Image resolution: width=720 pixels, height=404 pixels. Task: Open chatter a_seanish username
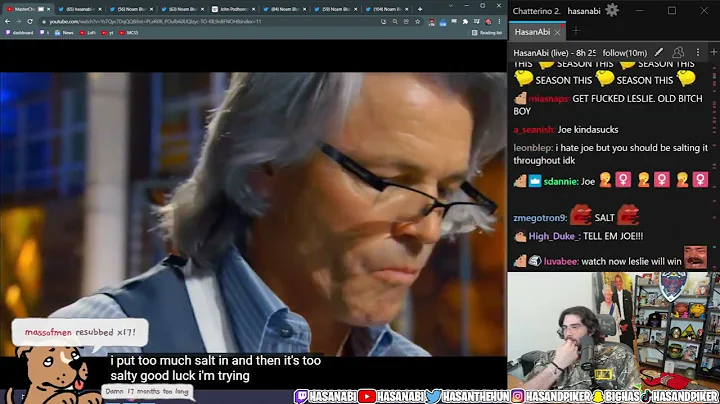534,129
